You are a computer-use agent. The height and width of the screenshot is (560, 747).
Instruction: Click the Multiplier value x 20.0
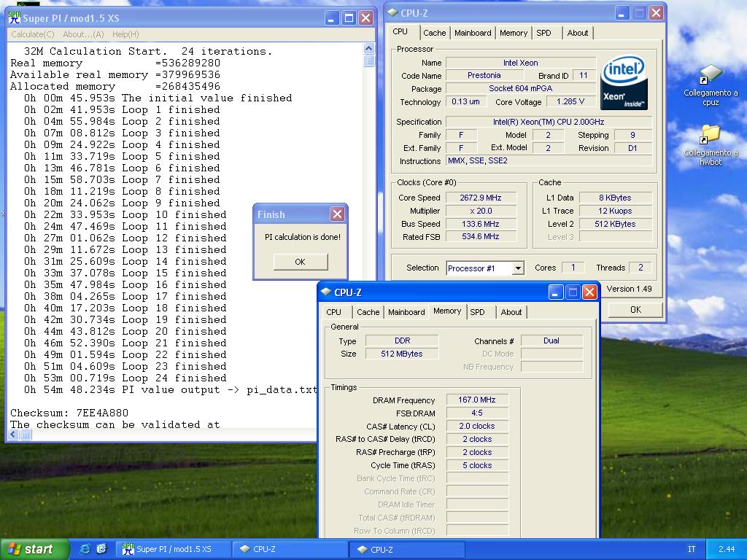(481, 211)
